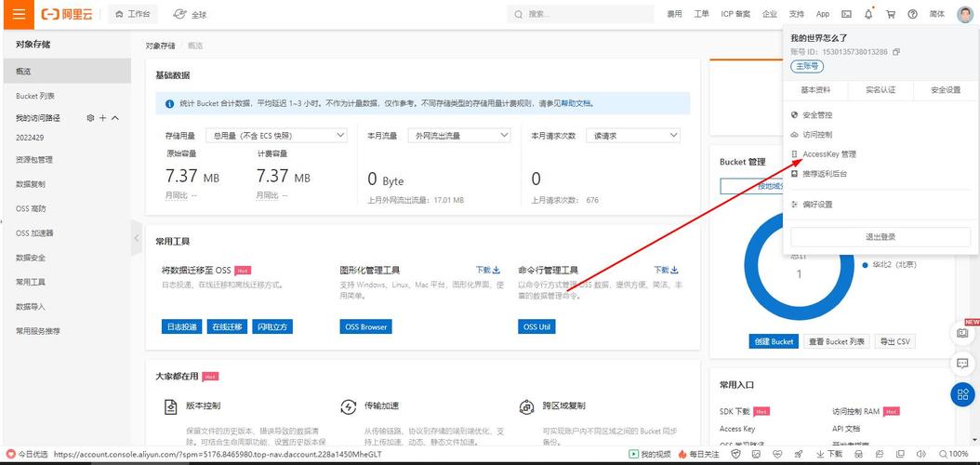Open 我的视频 in the status bar
The height and width of the screenshot is (465, 980).
pyautogui.click(x=649, y=455)
